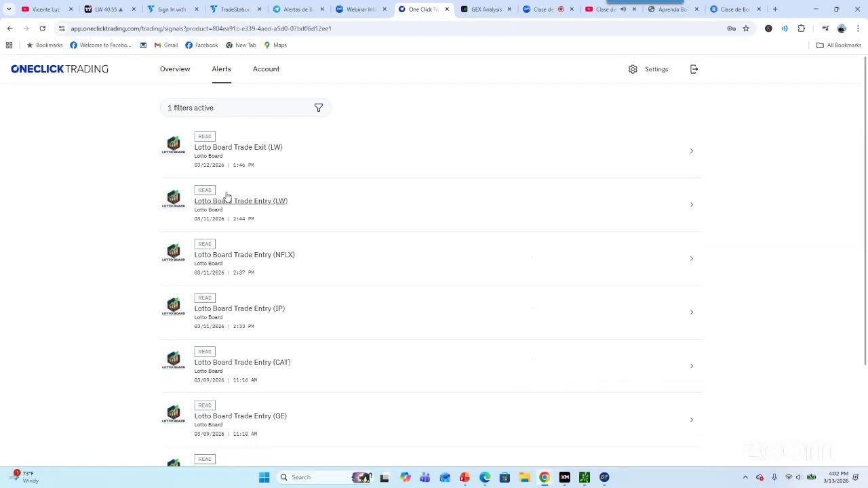This screenshot has height=488, width=868.
Task: Click Lotto Board logo on Trade Exit (LW)
Action: tap(174, 145)
